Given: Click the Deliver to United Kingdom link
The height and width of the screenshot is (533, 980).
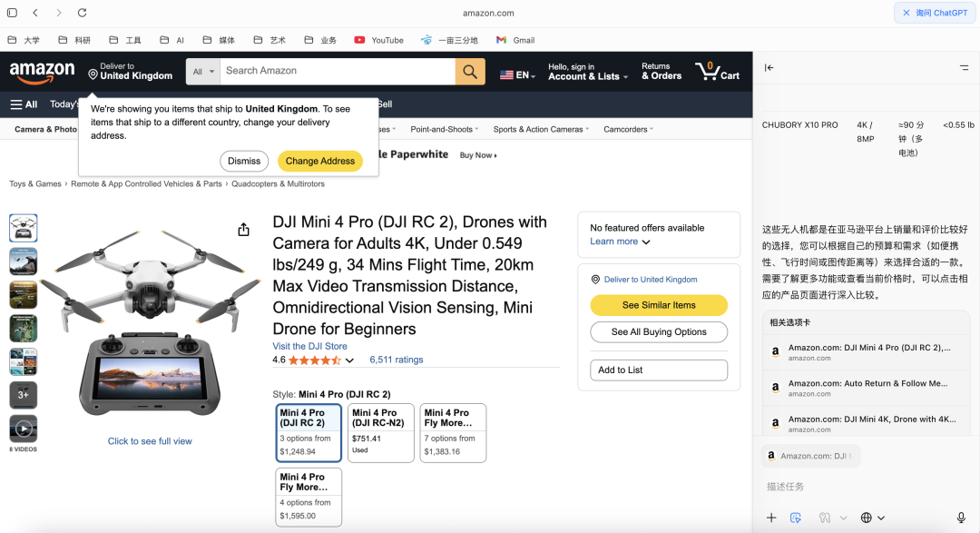Looking at the screenshot, I should click(650, 280).
